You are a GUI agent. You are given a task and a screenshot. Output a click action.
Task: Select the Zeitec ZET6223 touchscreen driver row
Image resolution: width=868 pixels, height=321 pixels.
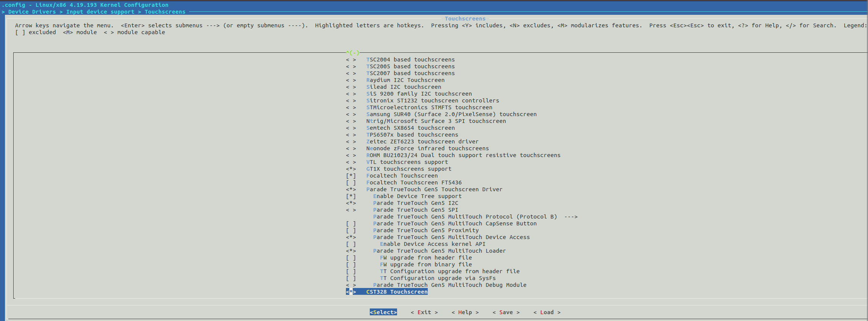click(412, 142)
